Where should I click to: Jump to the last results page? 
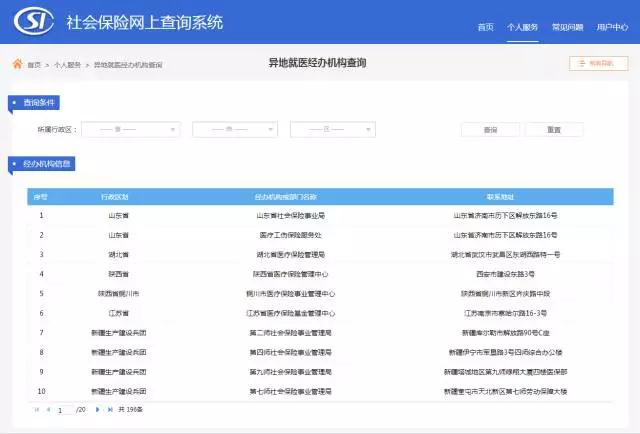click(109, 409)
